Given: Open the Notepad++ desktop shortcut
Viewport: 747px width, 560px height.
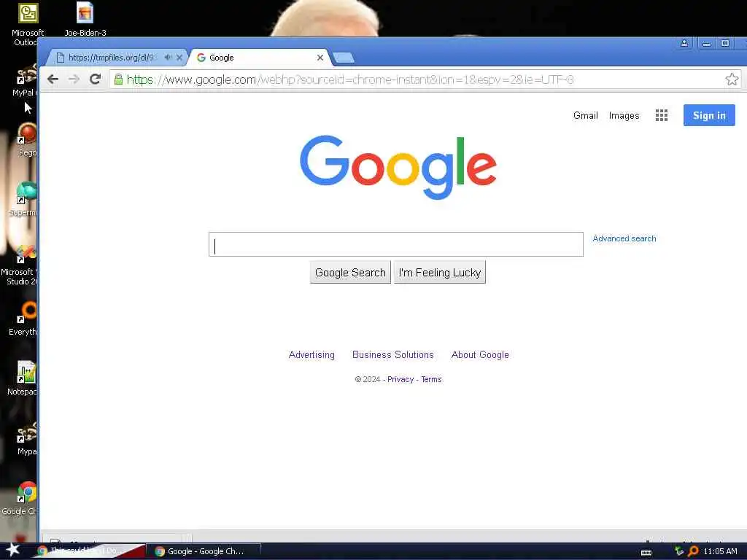Looking at the screenshot, I should [x=23, y=378].
